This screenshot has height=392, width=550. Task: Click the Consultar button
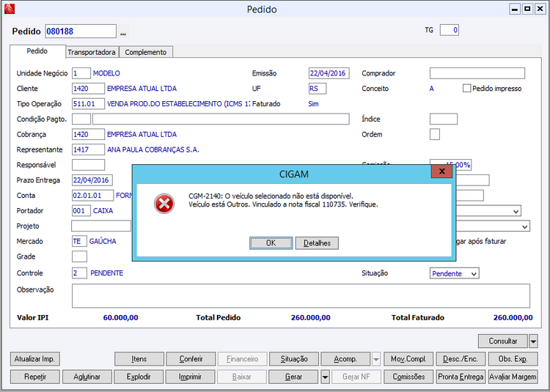pyautogui.click(x=502, y=341)
